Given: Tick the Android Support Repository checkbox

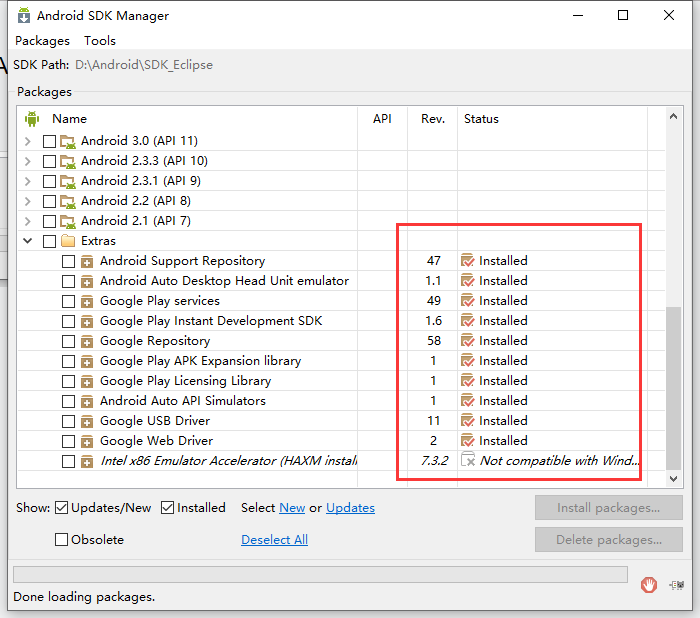Looking at the screenshot, I should tap(68, 261).
